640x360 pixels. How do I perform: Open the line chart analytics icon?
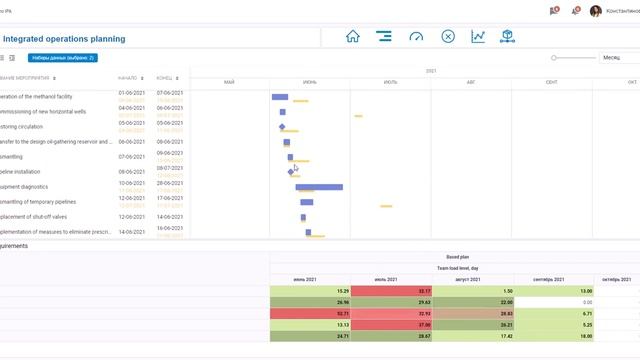pos(478,37)
